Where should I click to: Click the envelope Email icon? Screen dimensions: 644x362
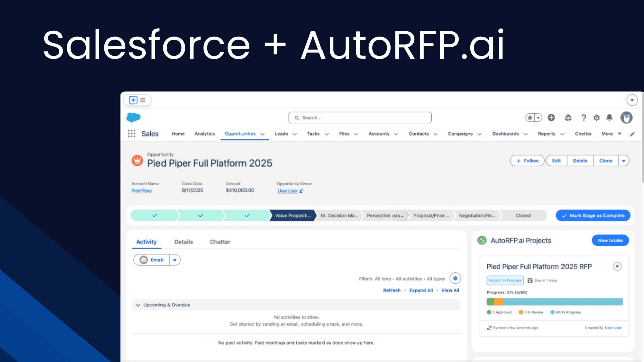(144, 260)
